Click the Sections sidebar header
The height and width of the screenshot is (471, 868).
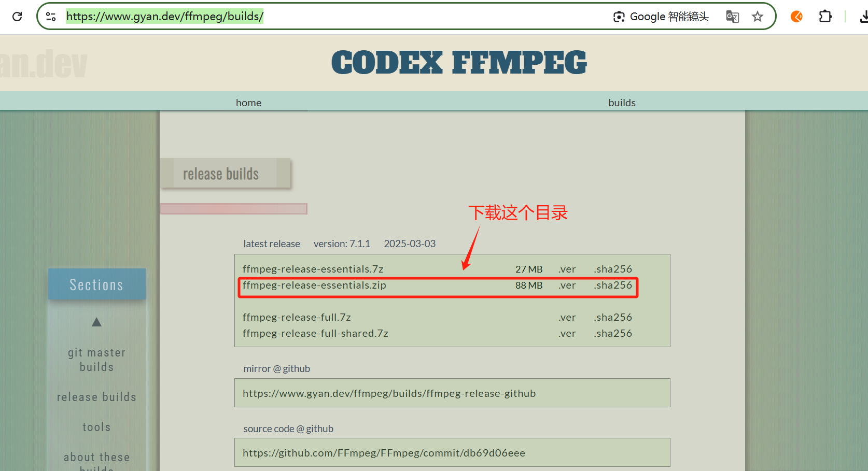point(97,284)
